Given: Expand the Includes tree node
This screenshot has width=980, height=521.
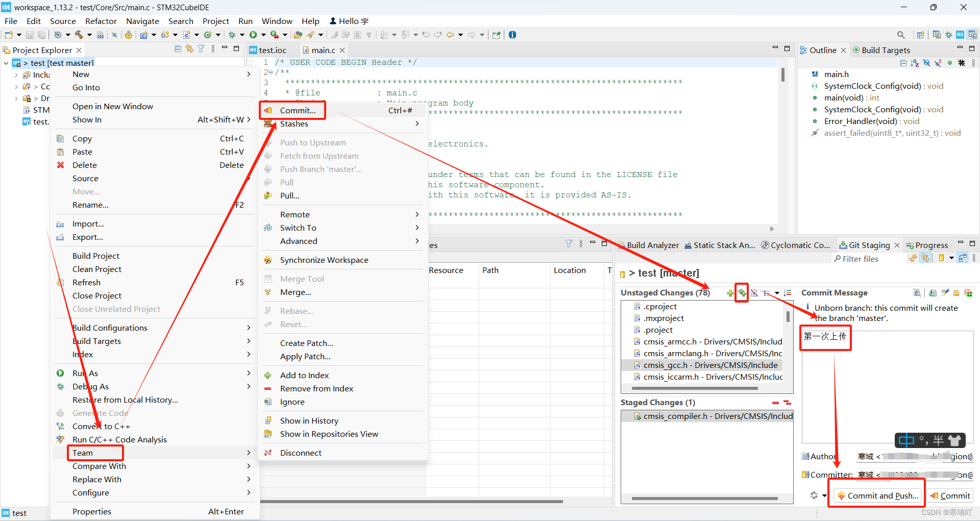Looking at the screenshot, I should (16, 75).
